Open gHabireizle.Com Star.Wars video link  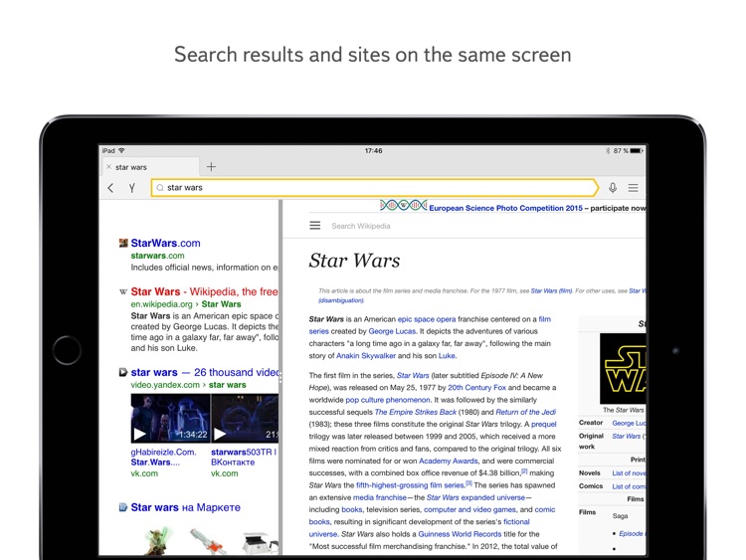point(163,458)
